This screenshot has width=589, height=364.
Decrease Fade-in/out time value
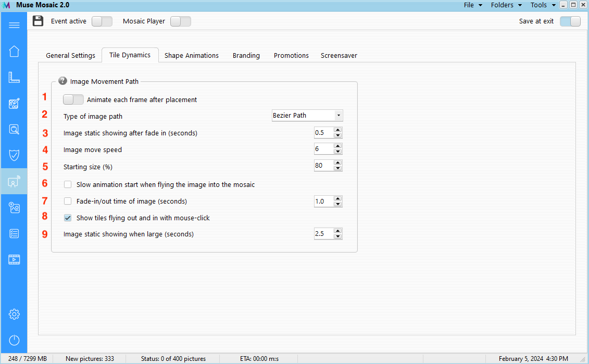[337, 204]
